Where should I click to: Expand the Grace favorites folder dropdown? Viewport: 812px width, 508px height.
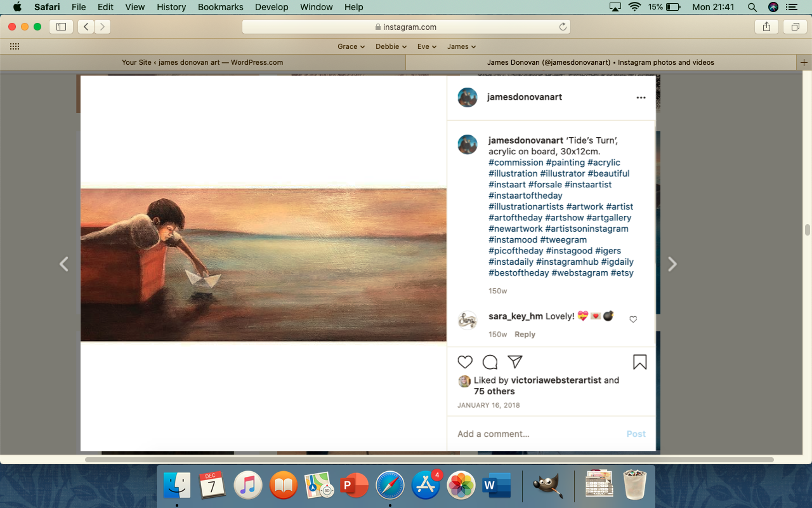click(x=351, y=46)
